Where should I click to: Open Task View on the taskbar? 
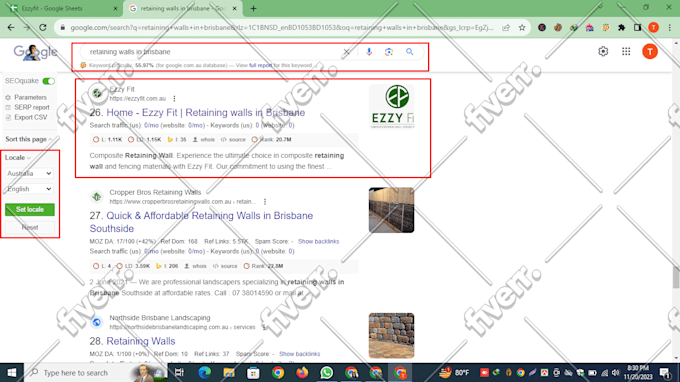click(x=179, y=372)
